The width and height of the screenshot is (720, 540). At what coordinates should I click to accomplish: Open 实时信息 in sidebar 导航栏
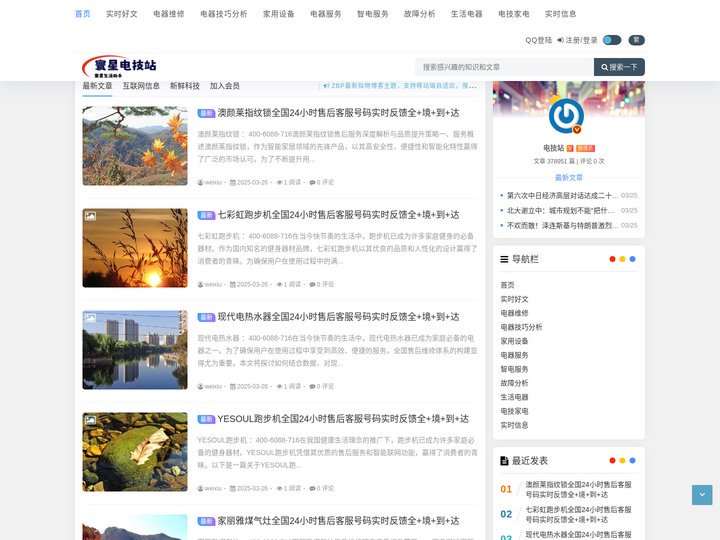[x=514, y=425]
